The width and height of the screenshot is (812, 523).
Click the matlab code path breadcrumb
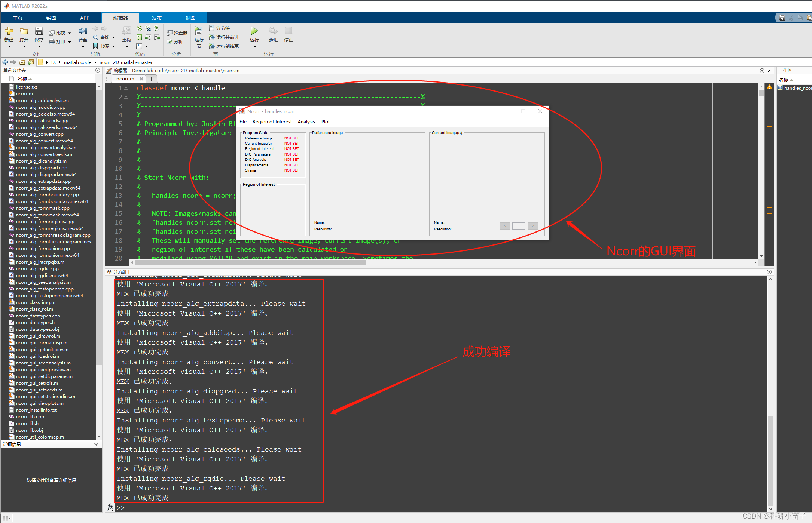[77, 62]
